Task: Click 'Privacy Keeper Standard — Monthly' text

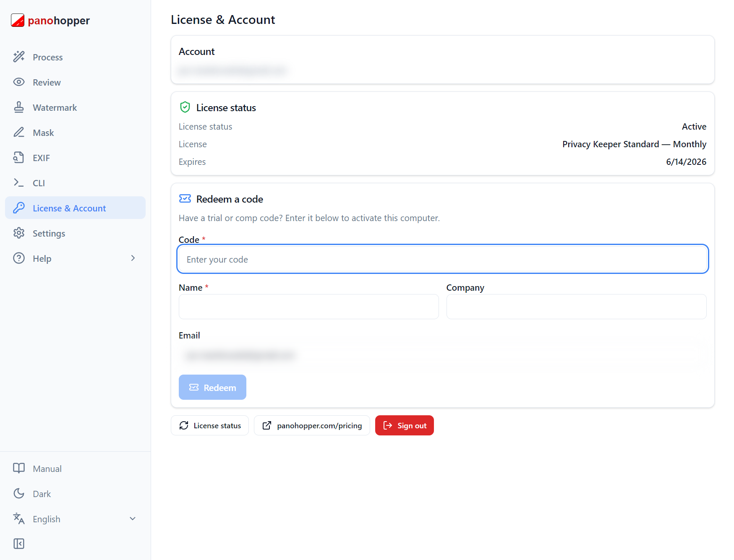Action: click(635, 144)
